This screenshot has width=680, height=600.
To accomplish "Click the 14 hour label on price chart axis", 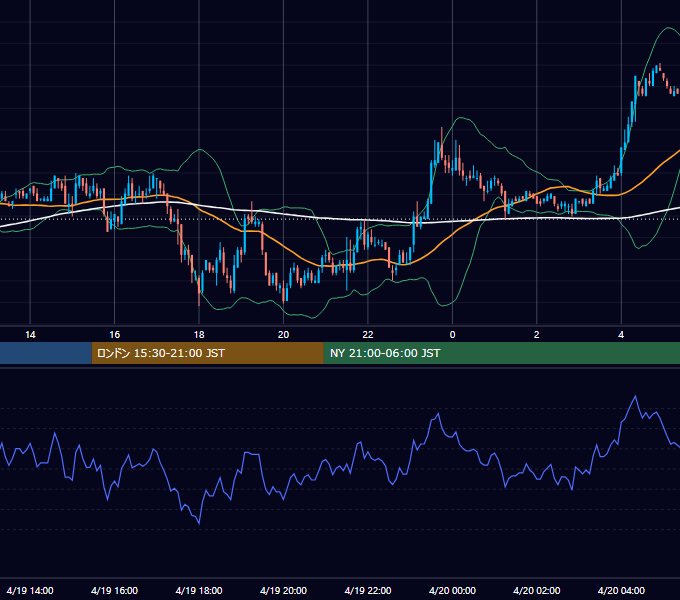I will pyautogui.click(x=30, y=335).
